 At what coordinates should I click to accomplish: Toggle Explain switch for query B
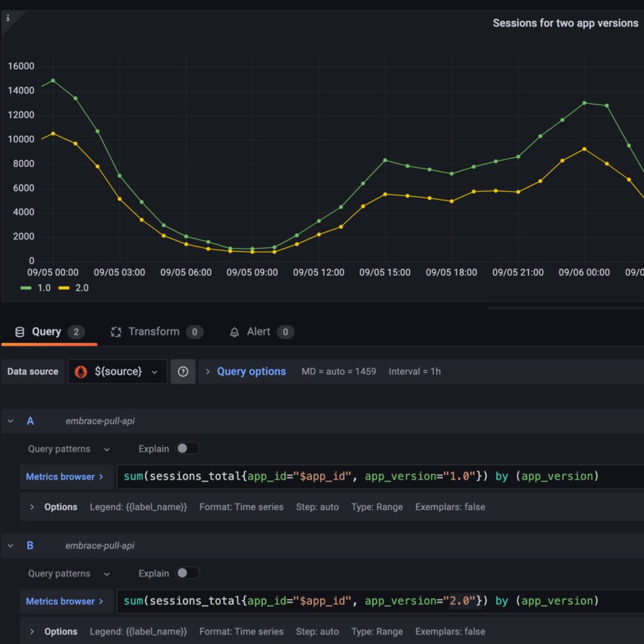point(187,573)
